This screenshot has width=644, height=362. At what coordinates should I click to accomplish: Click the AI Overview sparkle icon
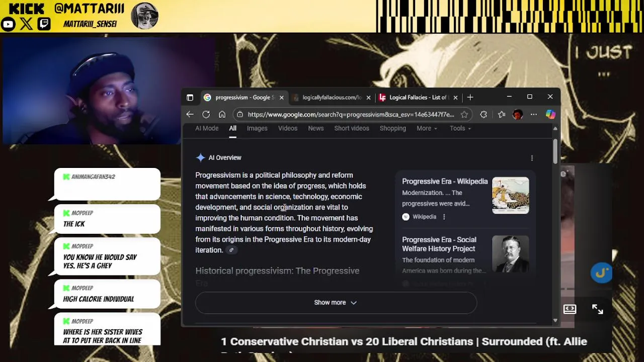200,158
